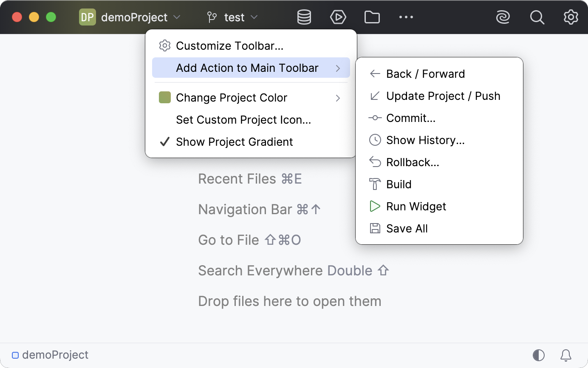Open the Project folder icon in toolbar
This screenshot has width=588, height=368.
tap(372, 17)
